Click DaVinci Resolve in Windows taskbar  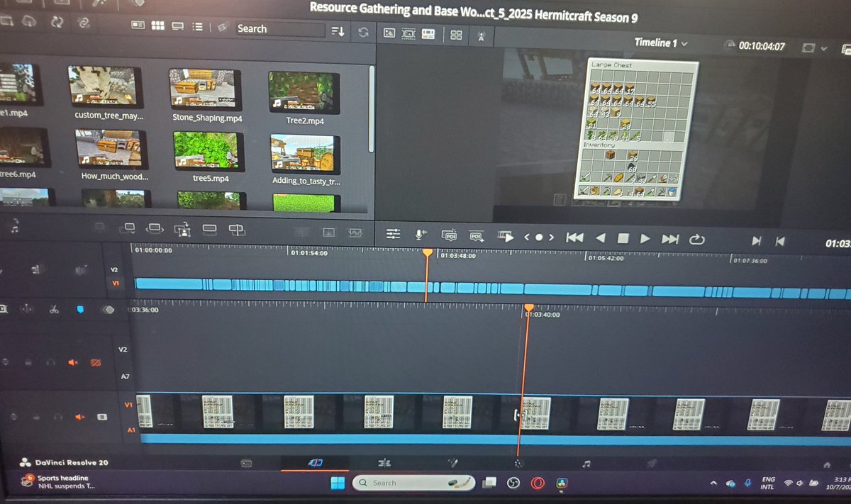[562, 483]
